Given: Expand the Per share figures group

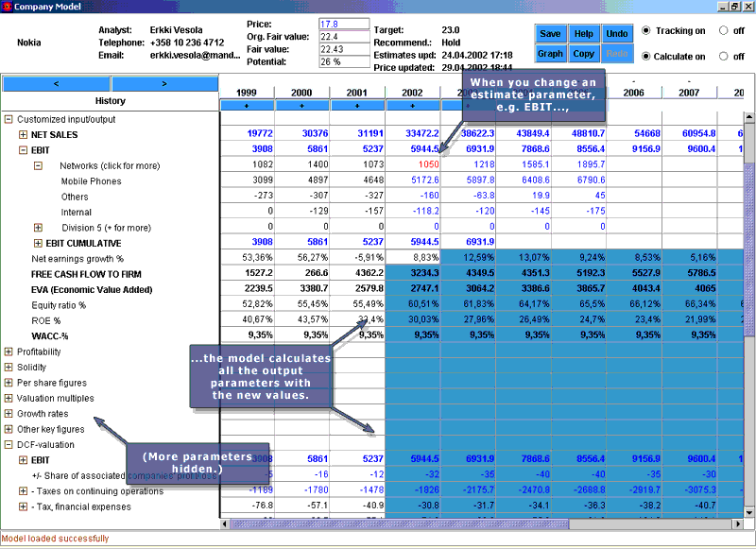Looking at the screenshot, I should 9,383.
